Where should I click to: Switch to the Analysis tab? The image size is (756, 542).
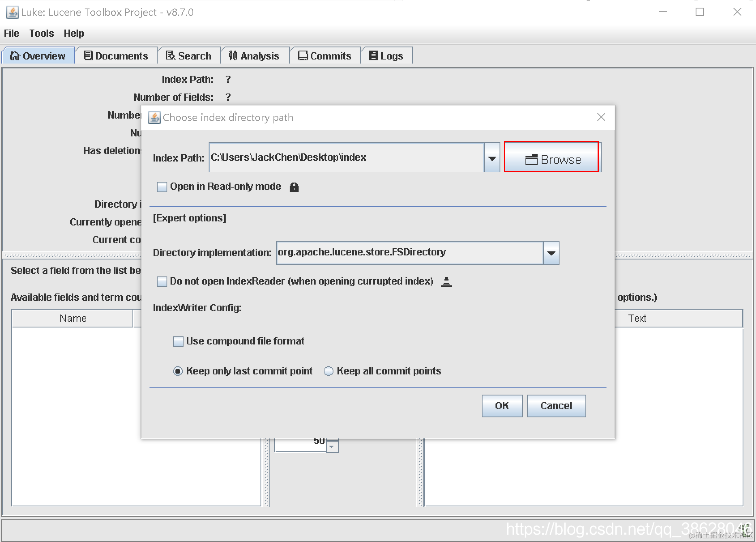click(x=254, y=56)
